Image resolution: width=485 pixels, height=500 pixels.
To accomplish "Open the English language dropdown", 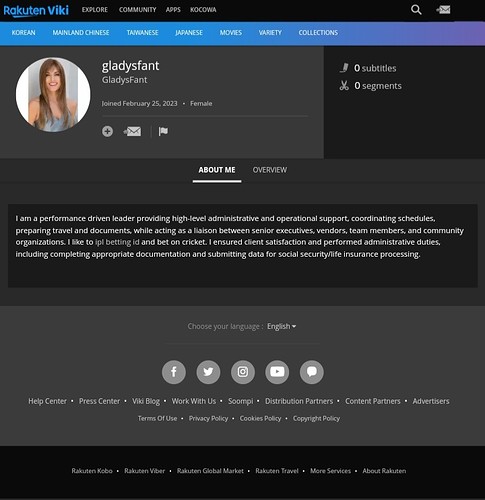I will click(x=281, y=326).
